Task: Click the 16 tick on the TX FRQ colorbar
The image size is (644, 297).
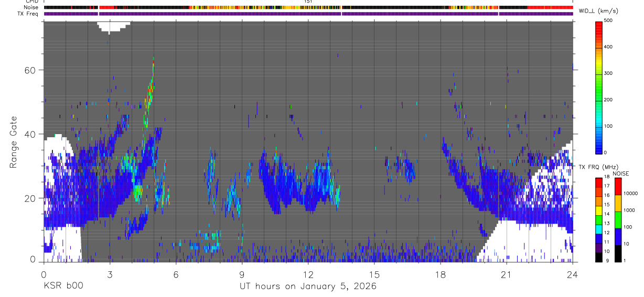Action: point(607,195)
